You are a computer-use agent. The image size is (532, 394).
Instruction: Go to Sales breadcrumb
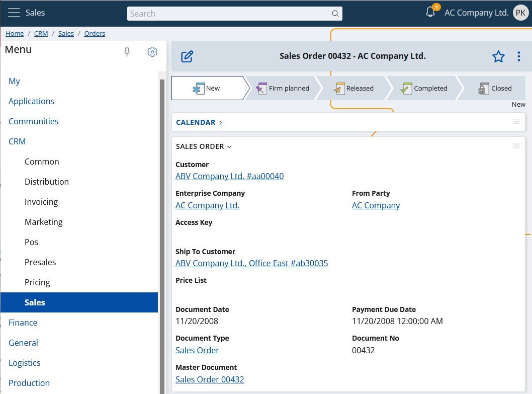click(x=66, y=33)
